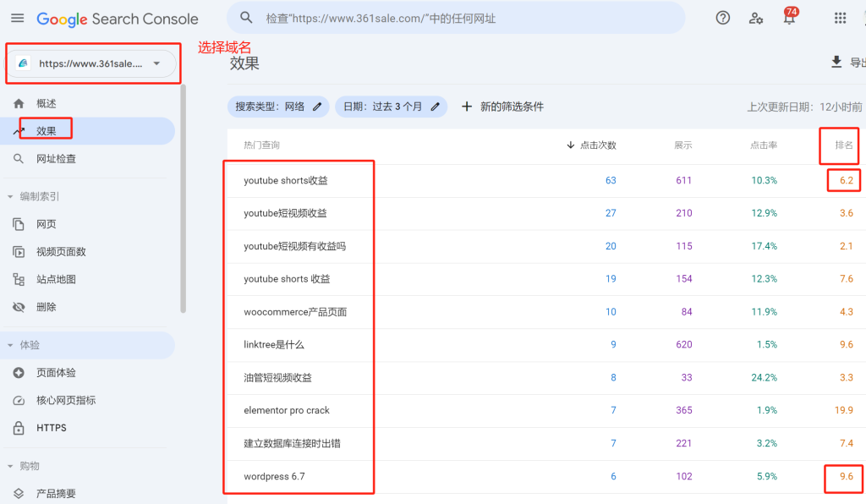This screenshot has width=866, height=504.
Task: Edit the search type filter pencil
Action: [318, 107]
